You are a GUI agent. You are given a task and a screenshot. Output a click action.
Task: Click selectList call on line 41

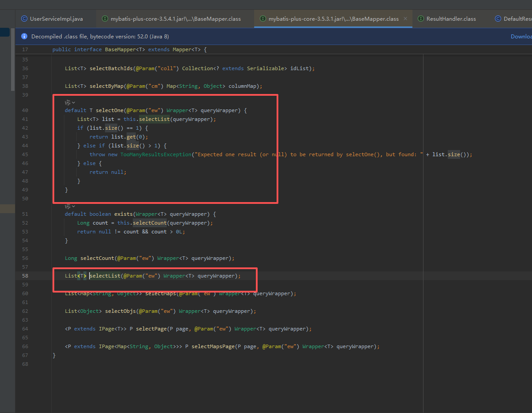click(x=154, y=119)
